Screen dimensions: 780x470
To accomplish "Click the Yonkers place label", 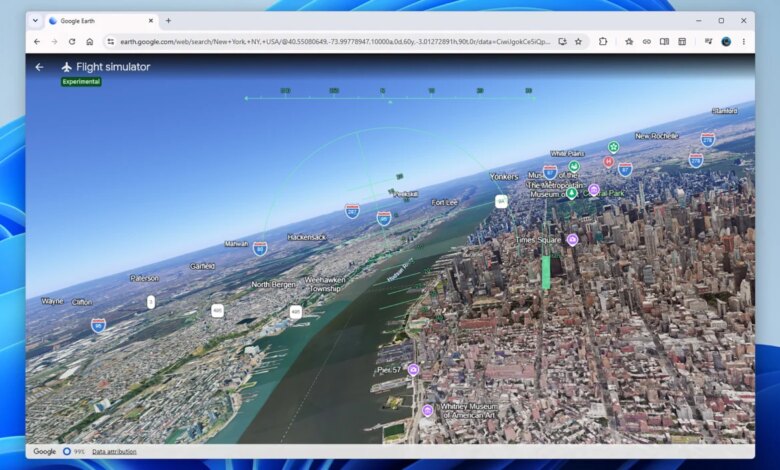I will coord(503,177).
